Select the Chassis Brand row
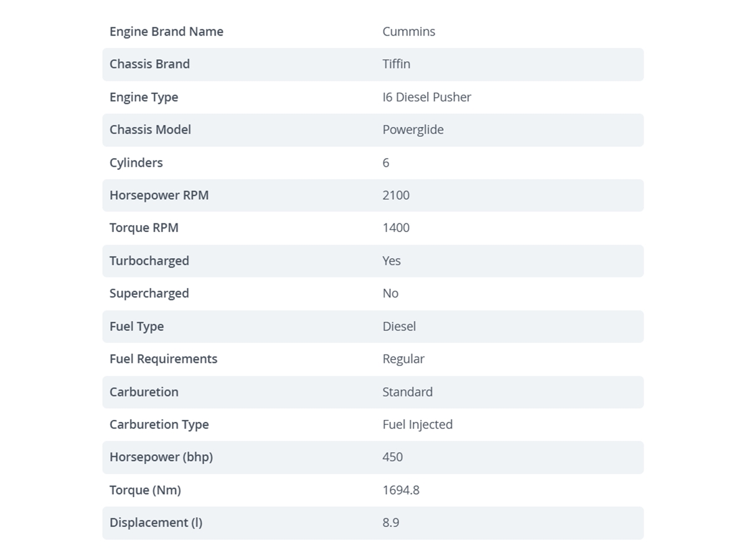The height and width of the screenshot is (560, 747). click(x=373, y=65)
